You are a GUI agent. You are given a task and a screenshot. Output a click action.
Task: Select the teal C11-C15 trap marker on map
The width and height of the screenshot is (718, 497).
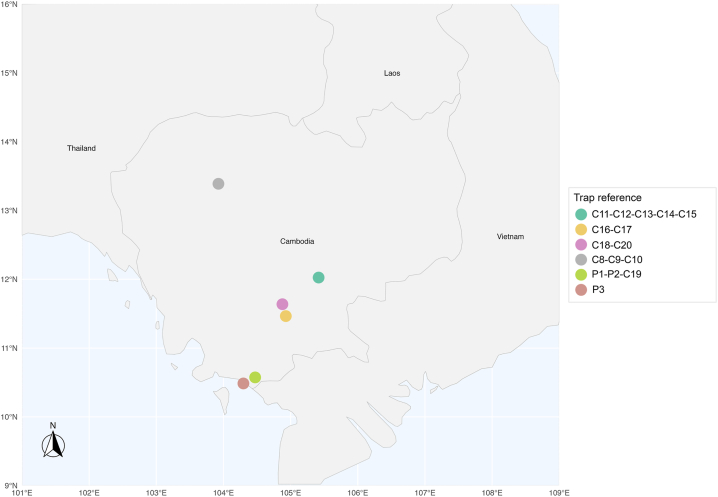pyautogui.click(x=319, y=277)
